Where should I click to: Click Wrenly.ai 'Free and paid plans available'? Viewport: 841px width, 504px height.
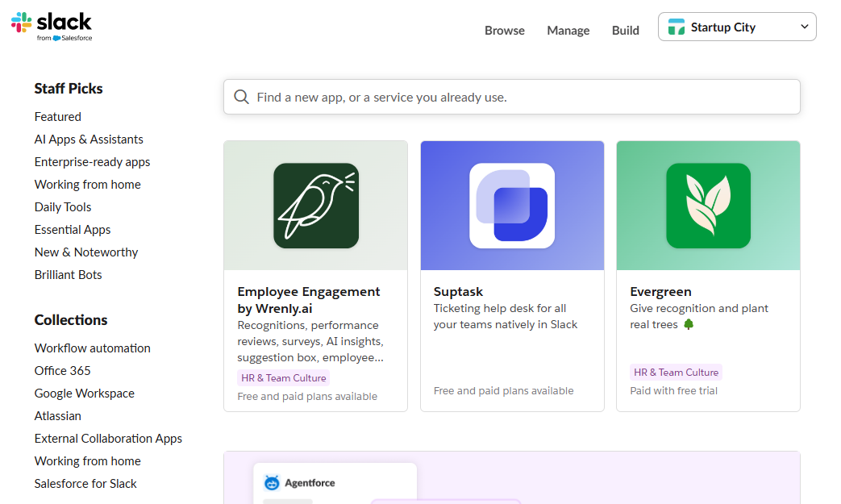[x=307, y=397]
